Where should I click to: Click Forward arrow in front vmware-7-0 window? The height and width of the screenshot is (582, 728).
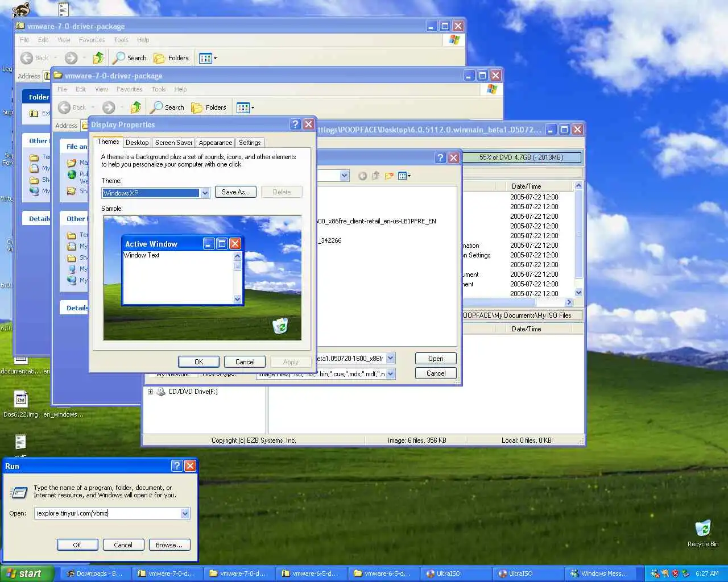point(109,107)
